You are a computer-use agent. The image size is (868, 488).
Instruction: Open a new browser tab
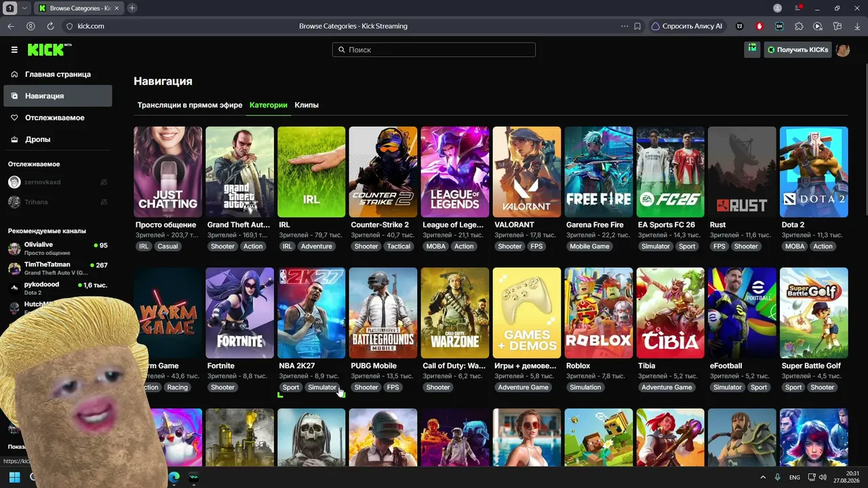(x=132, y=8)
